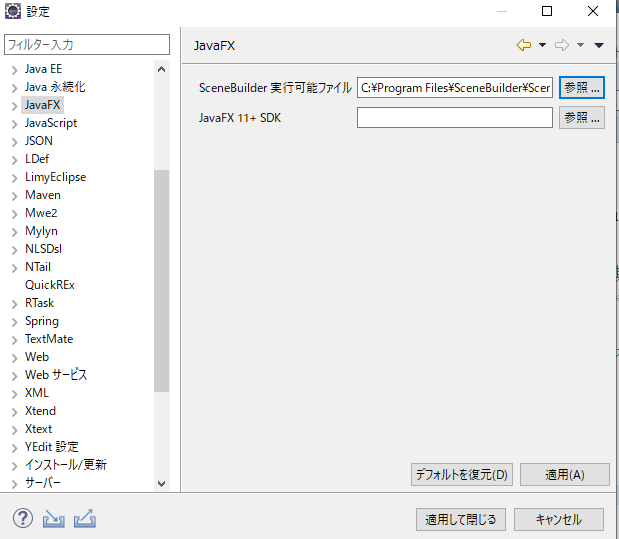
Task: Select the Xtext category
Action: (38, 429)
